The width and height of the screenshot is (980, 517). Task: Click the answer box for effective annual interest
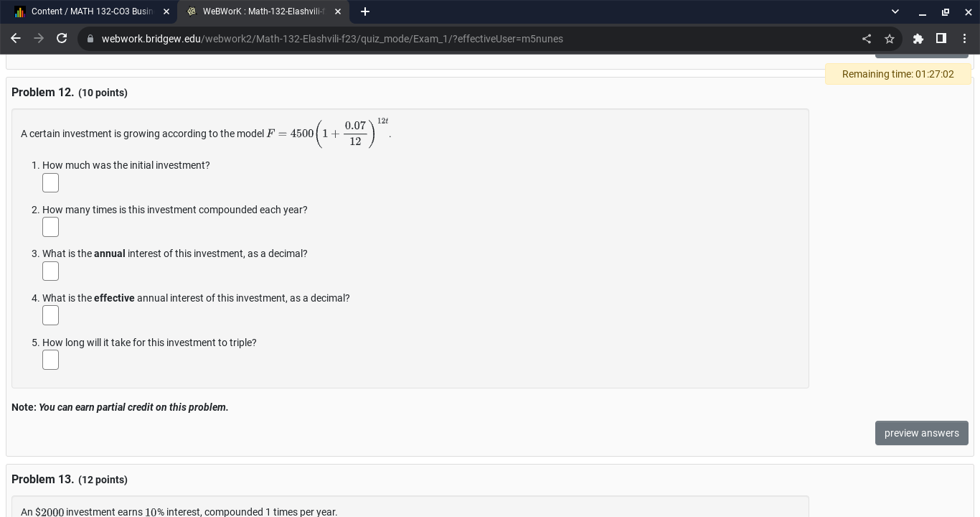click(50, 315)
